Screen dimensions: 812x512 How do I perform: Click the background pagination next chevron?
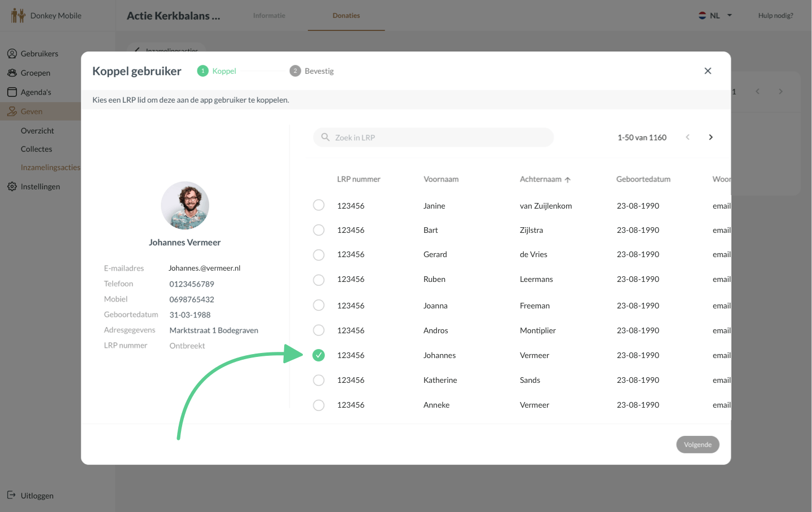click(780, 91)
